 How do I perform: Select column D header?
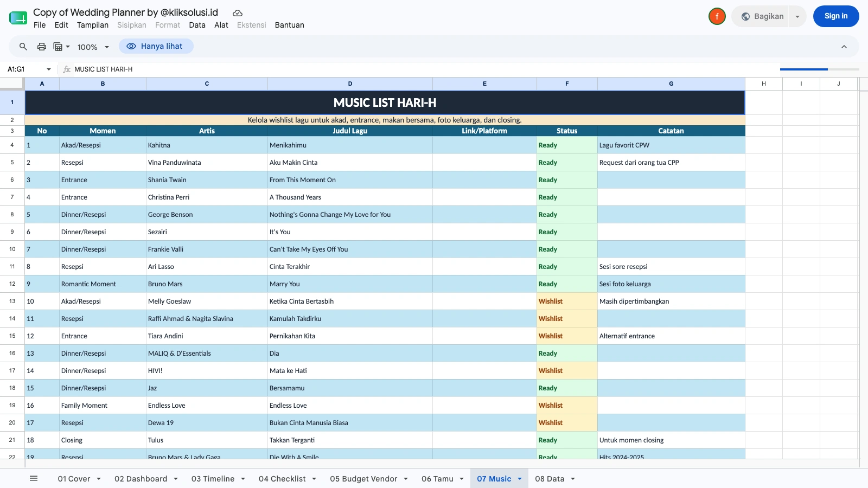350,84
